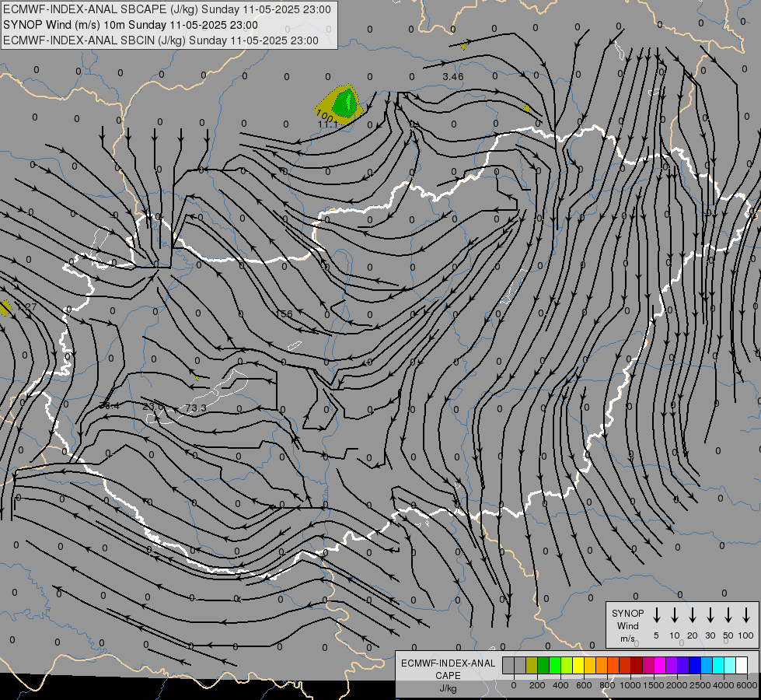Image resolution: width=761 pixels, height=700 pixels.
Task: Choose the pure yellow swatch in the CAPE scale
Action: [578, 665]
